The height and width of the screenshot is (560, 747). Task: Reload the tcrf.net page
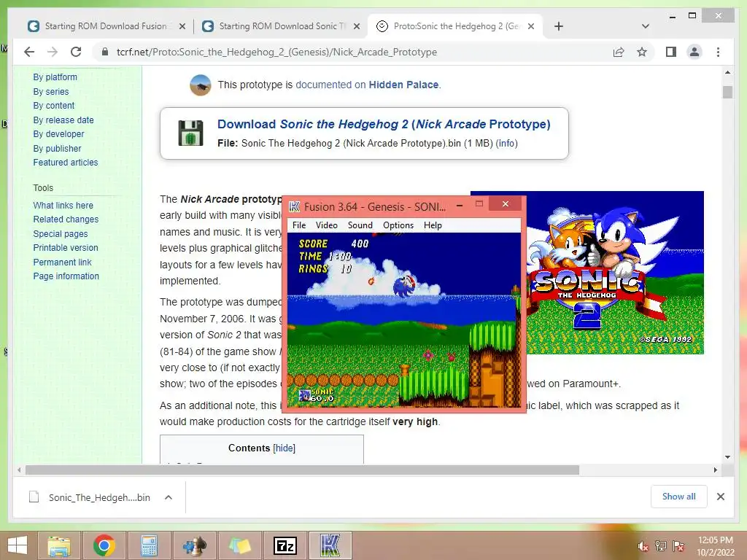point(76,52)
